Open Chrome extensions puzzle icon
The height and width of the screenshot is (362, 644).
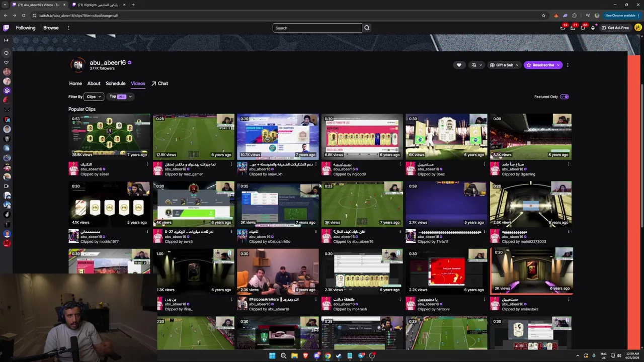tap(574, 16)
